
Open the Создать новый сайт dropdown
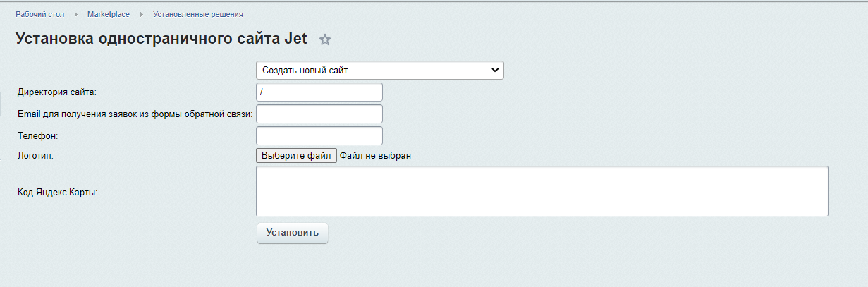[x=379, y=71]
